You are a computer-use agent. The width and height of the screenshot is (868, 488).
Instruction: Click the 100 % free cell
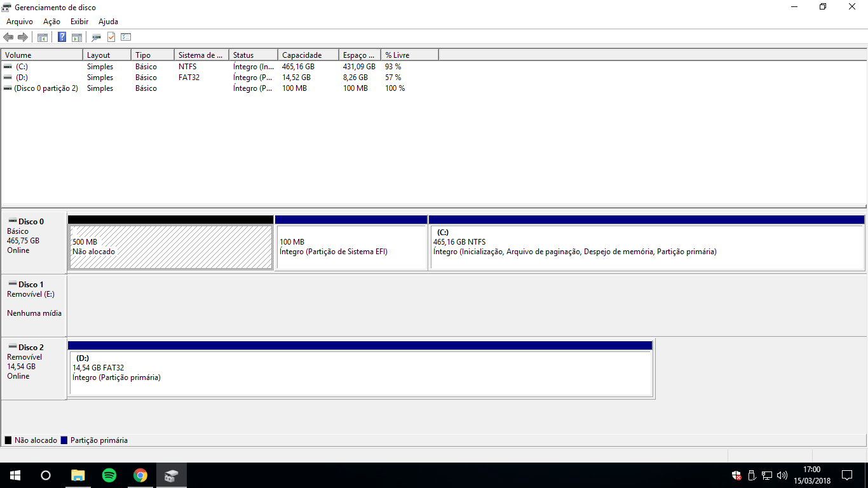(x=395, y=88)
